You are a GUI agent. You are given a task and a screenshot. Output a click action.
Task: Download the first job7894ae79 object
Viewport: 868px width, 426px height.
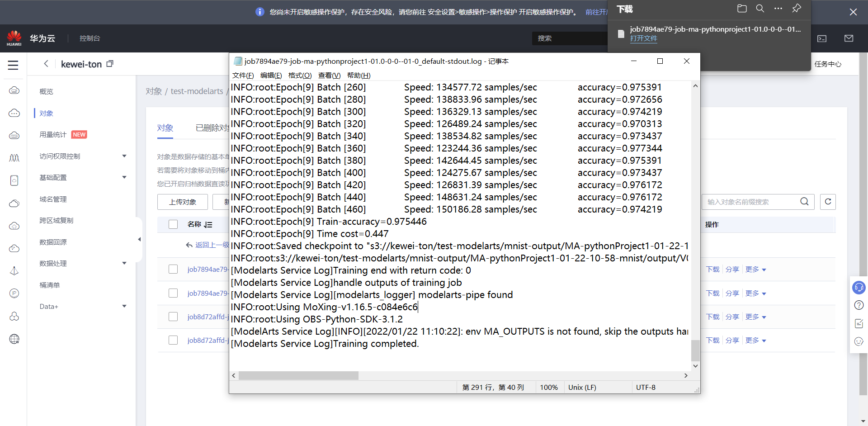click(x=712, y=269)
